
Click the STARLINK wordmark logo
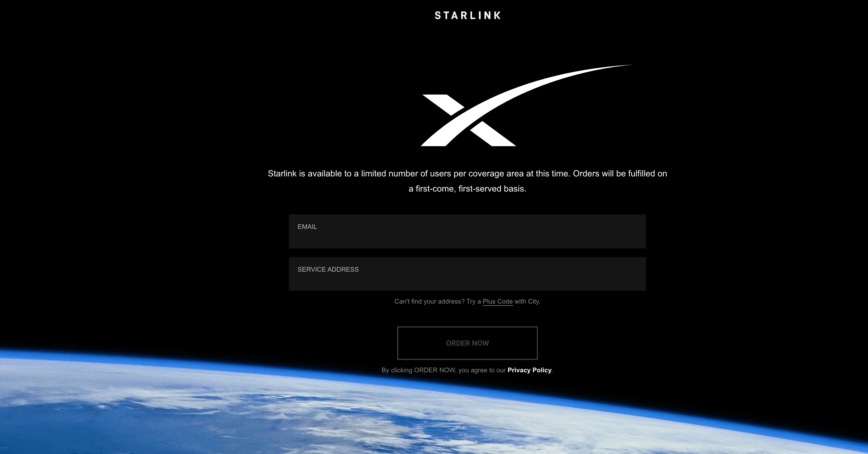point(467,15)
